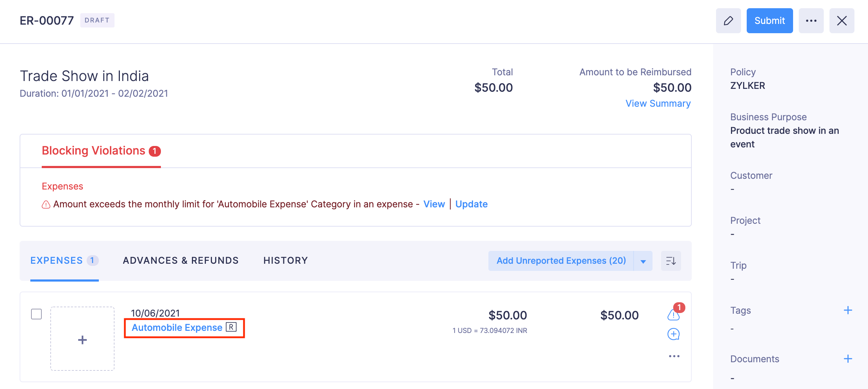Open the expense row three-dot menu
This screenshot has width=868, height=389.
pos(674,356)
